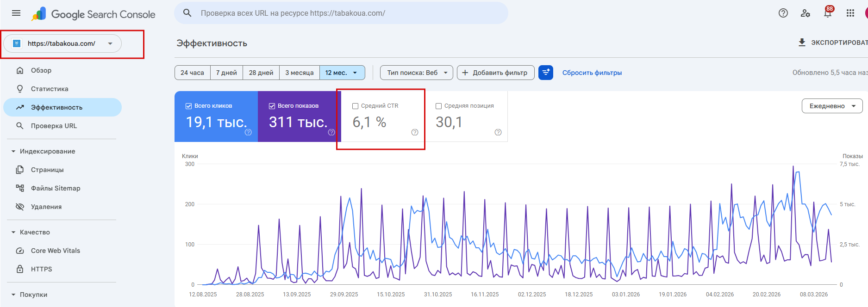The image size is (868, 307).
Task: Click ЭКСПОРТИРОВАТЬ button
Action: pos(832,43)
